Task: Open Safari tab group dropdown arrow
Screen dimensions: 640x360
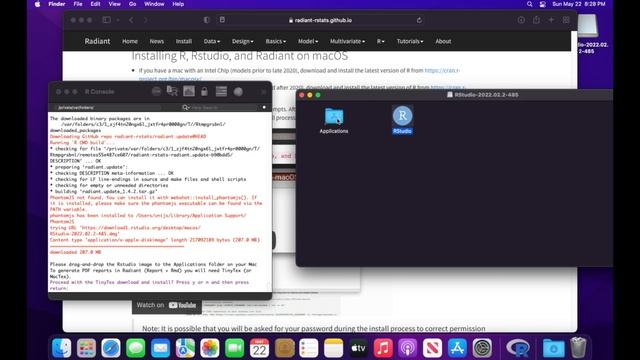Action: pyautogui.click(x=118, y=20)
